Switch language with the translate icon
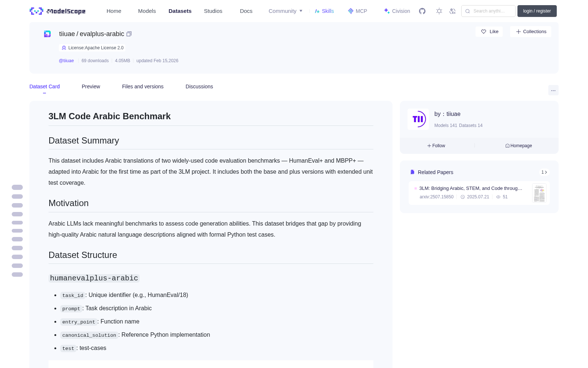 [x=453, y=11]
